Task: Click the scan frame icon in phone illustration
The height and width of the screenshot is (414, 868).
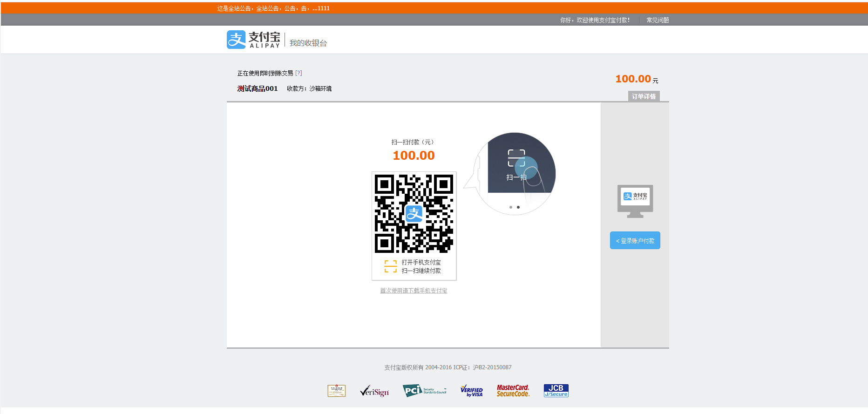Action: point(516,158)
